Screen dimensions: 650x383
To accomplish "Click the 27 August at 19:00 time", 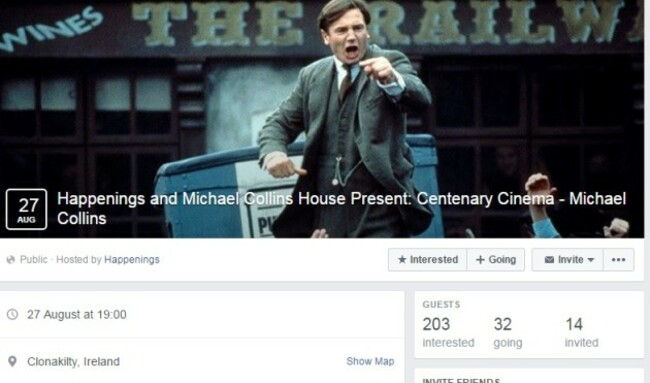I will [77, 314].
